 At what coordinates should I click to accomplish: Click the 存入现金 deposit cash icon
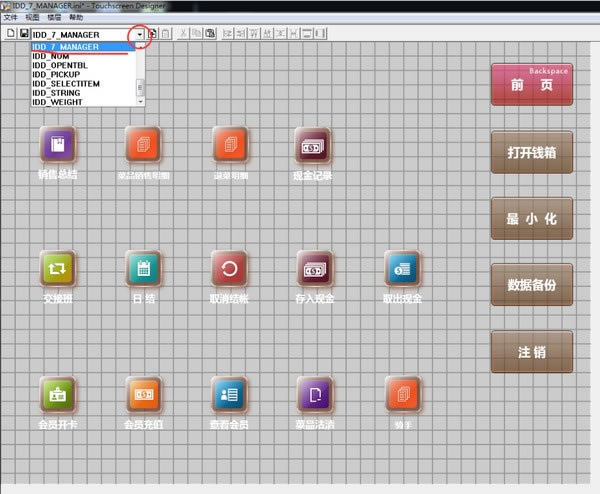(315, 269)
